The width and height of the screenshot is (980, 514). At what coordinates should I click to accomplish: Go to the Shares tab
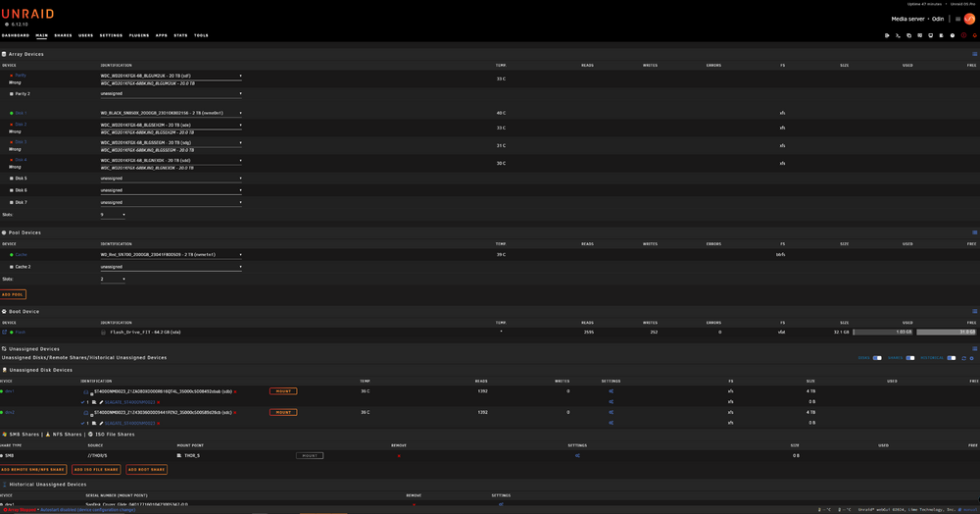(63, 35)
